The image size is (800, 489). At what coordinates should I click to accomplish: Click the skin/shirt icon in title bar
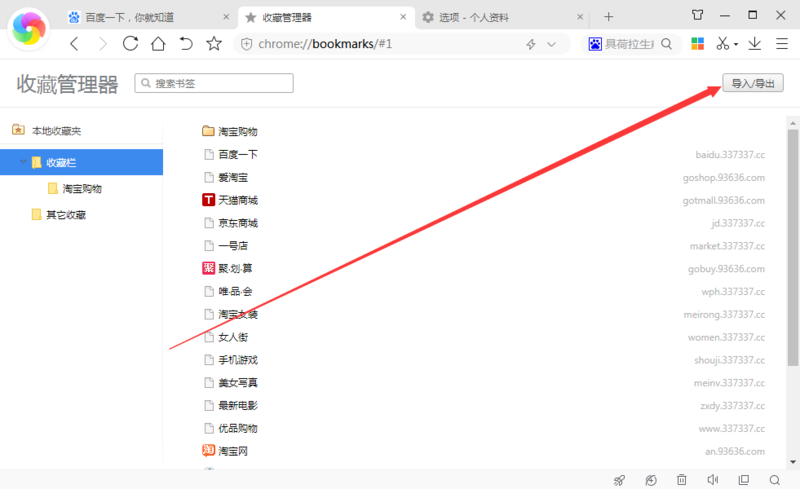point(697,15)
